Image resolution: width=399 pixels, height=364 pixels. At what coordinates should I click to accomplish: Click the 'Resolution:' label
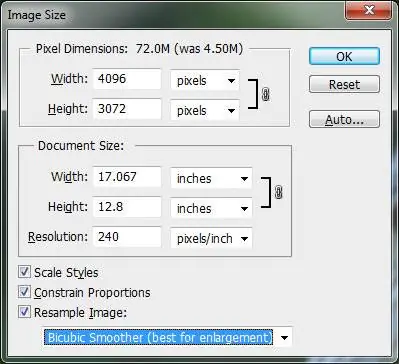[x=58, y=237]
